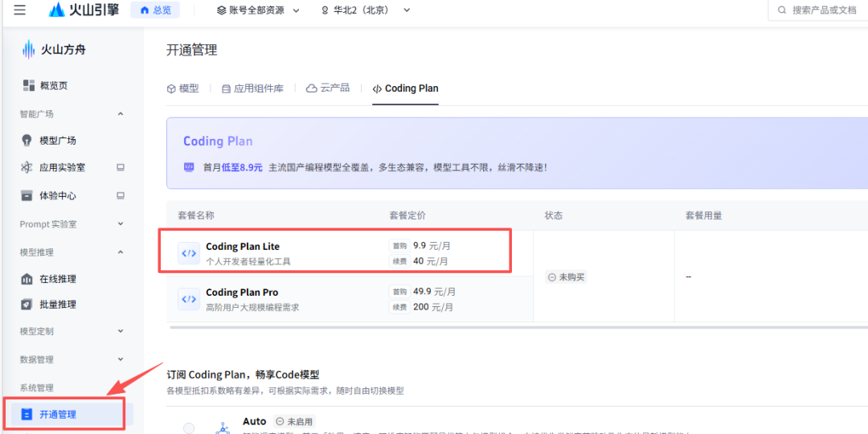Viewport: 868px width, 434px height.
Task: Click the 批量推理 icon
Action: click(27, 305)
